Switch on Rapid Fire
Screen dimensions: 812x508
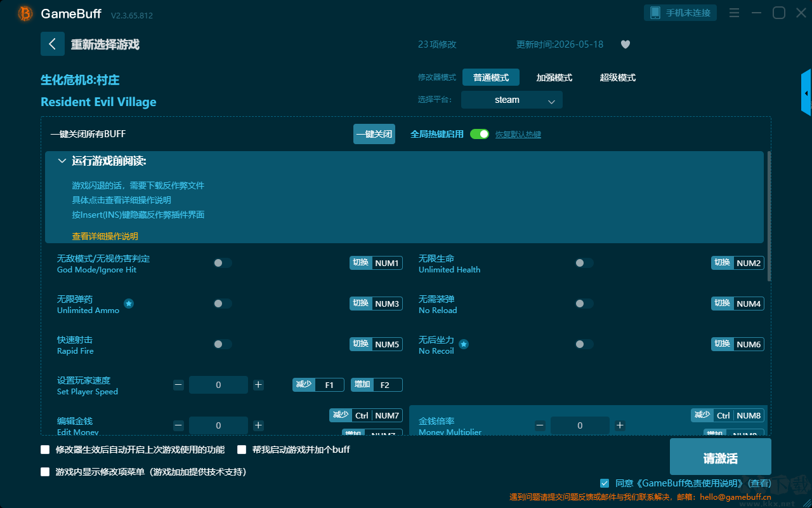click(223, 344)
